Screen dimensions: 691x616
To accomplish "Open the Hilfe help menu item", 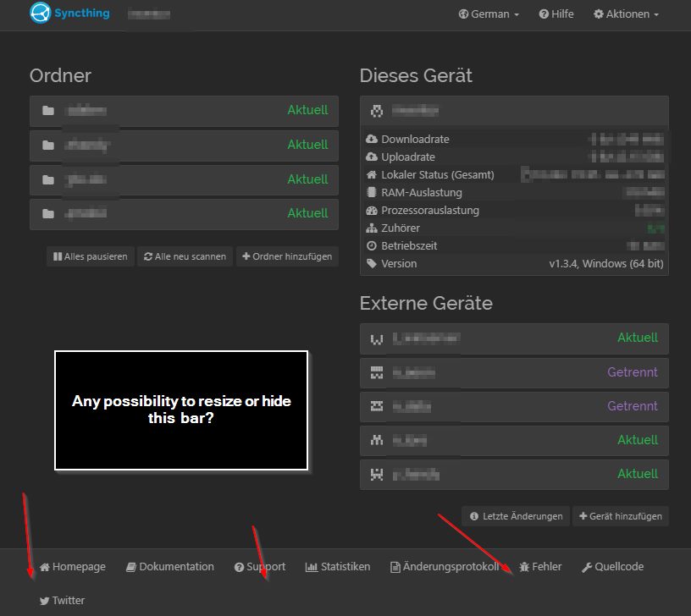I will tap(556, 14).
